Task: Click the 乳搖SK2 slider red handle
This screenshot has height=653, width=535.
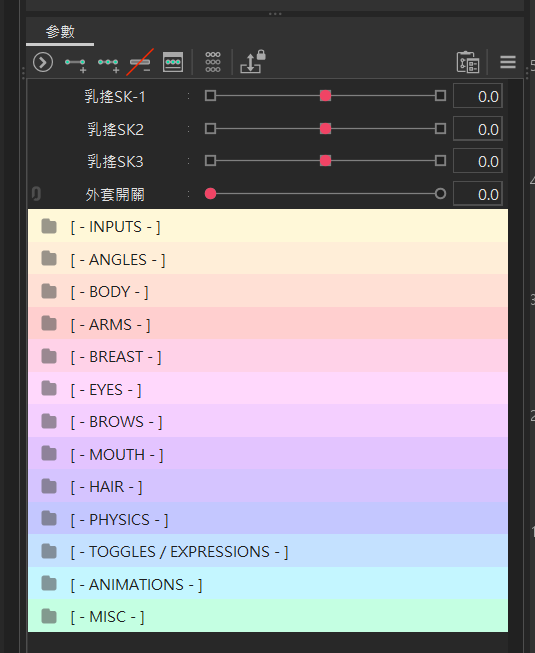Action: (x=326, y=128)
